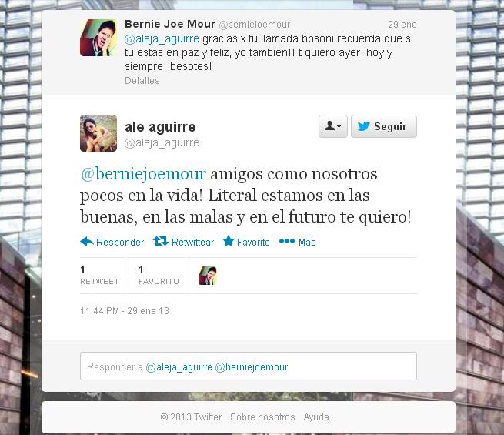Click the Twitter bird Seguir button
Viewport: 504px width, 435px height.
click(x=384, y=126)
